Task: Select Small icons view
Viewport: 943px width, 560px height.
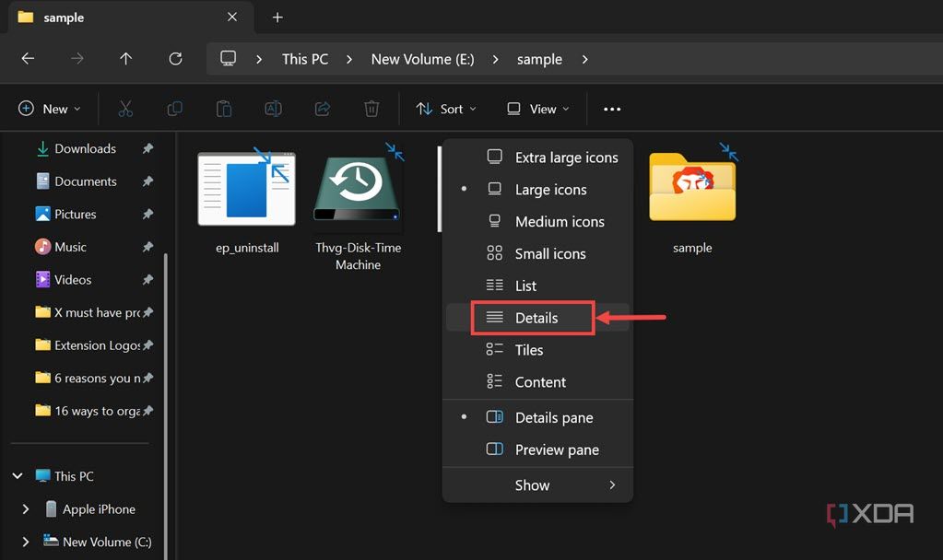Action: tap(537, 253)
